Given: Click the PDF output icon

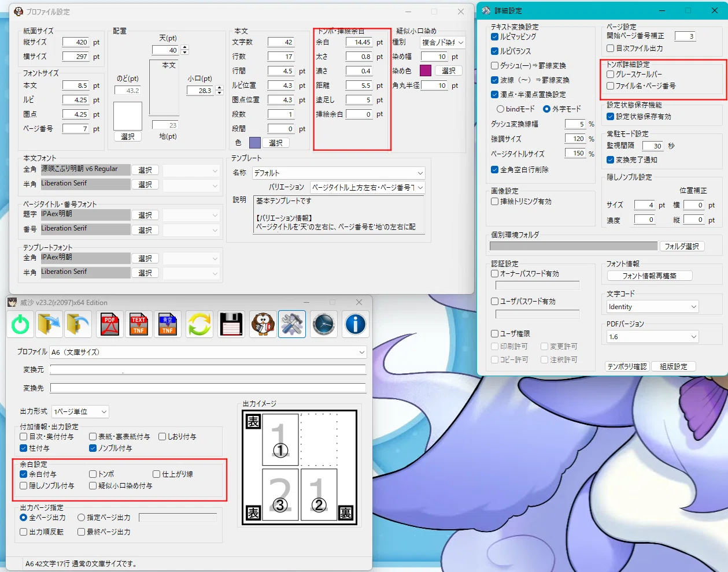Looking at the screenshot, I should click(x=110, y=324).
